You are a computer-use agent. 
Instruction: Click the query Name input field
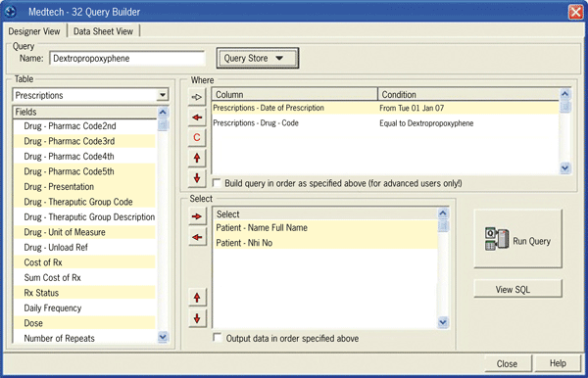coord(127,59)
